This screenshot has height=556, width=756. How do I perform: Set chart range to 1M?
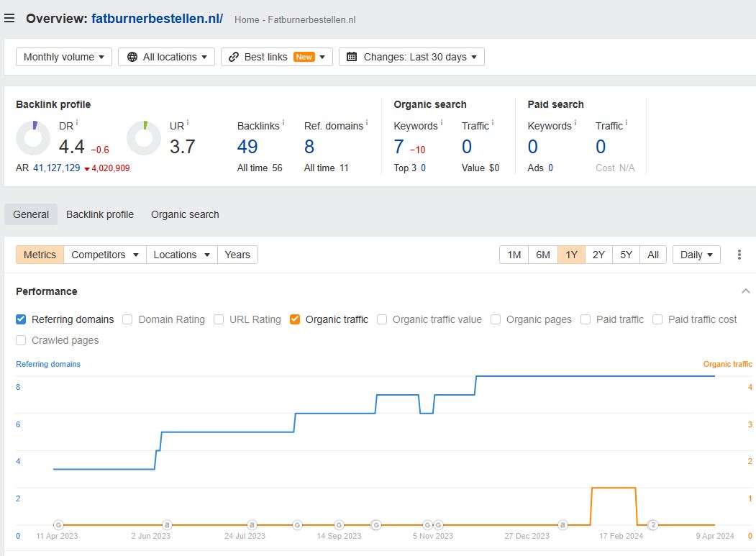pos(514,255)
